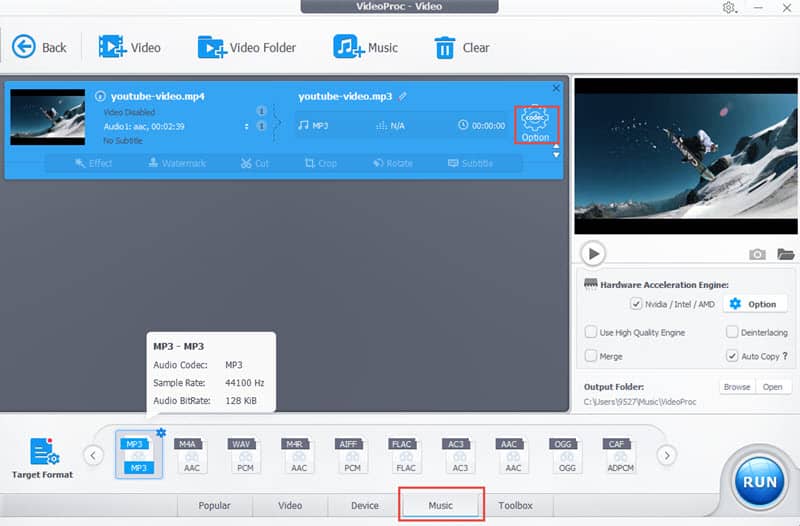Enable Use High Quality Engine
This screenshot has height=526, width=800.
591,332
